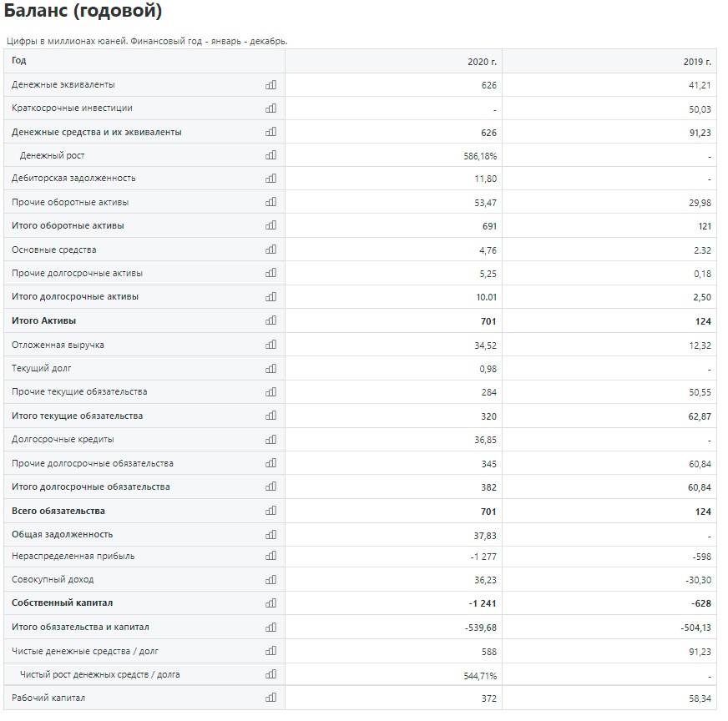Open chart icon for Дебиторская задолженность
Viewport: 728px width, 721px height.
(x=270, y=178)
